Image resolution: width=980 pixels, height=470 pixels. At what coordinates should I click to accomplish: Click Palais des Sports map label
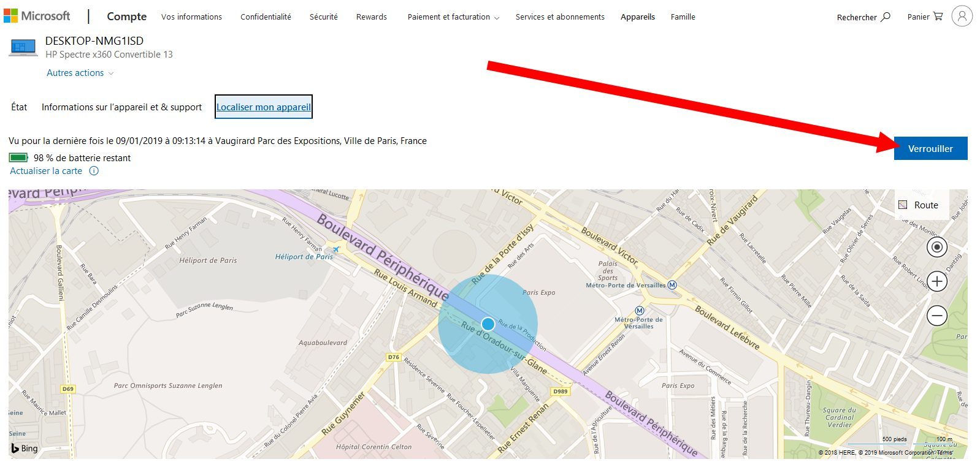coord(608,270)
